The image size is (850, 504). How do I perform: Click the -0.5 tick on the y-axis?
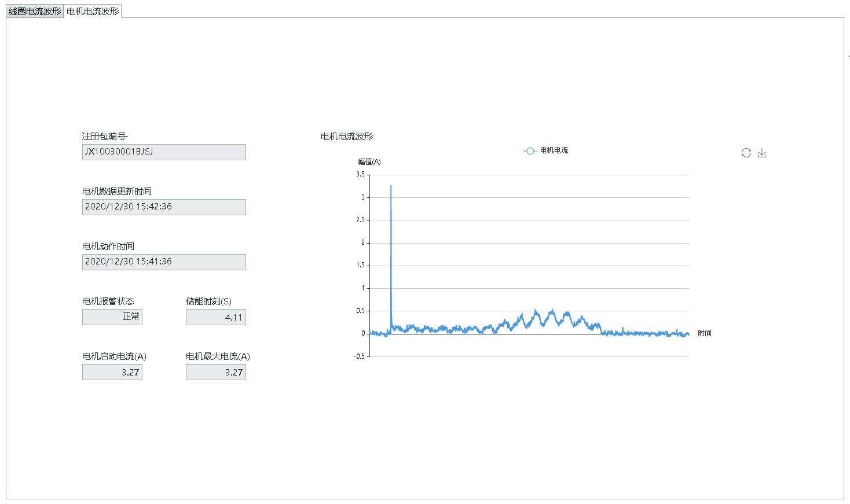(x=359, y=356)
